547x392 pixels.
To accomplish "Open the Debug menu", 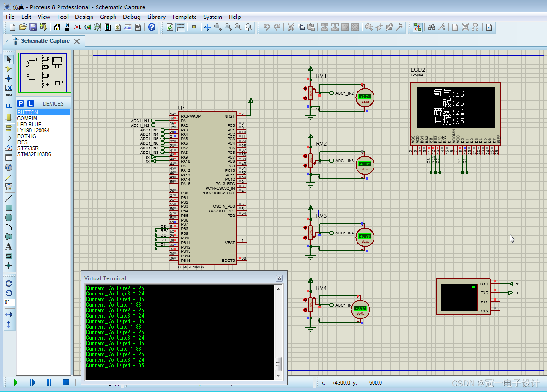I will click(132, 17).
